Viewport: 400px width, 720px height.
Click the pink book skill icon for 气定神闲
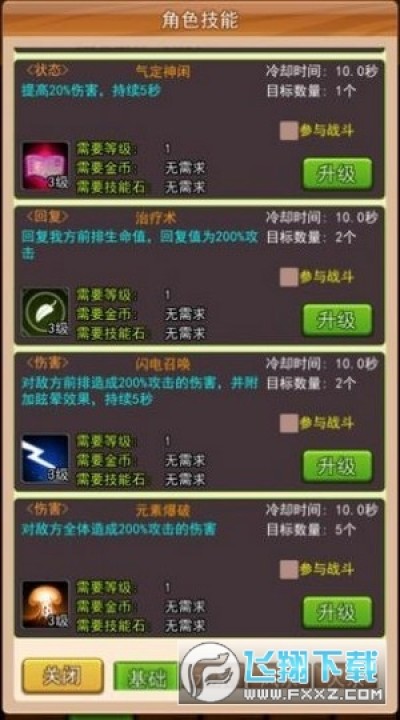click(x=45, y=165)
